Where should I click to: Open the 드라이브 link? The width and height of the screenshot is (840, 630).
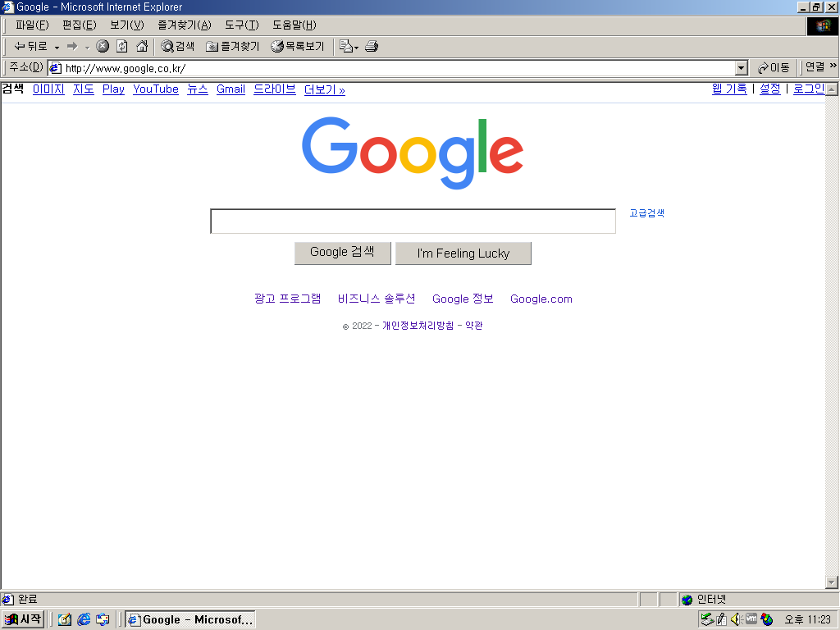(275, 89)
